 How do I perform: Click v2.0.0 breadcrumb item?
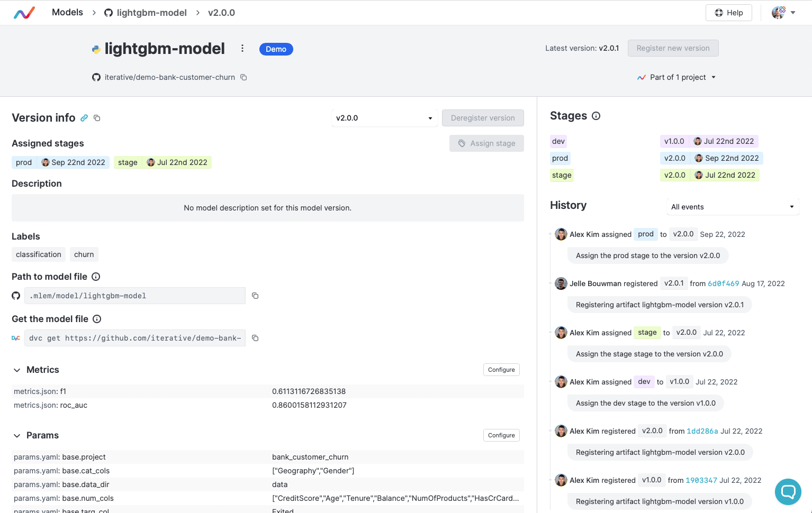point(221,13)
